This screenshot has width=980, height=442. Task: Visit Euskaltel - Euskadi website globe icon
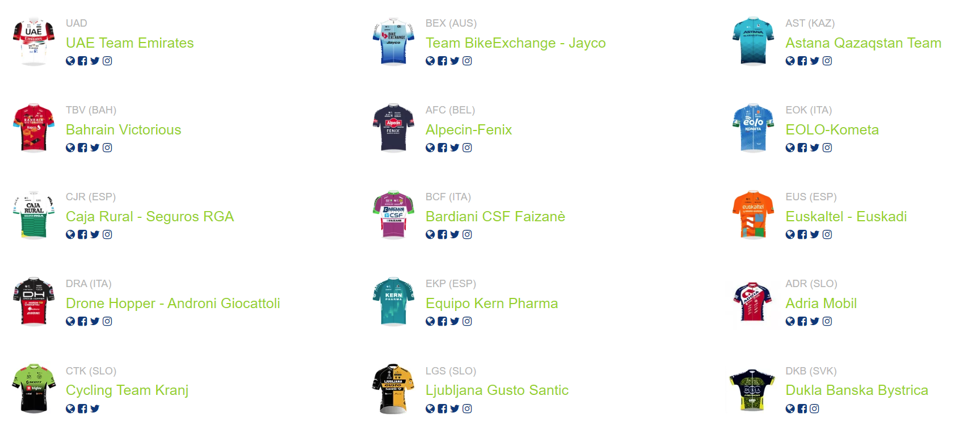790,234
